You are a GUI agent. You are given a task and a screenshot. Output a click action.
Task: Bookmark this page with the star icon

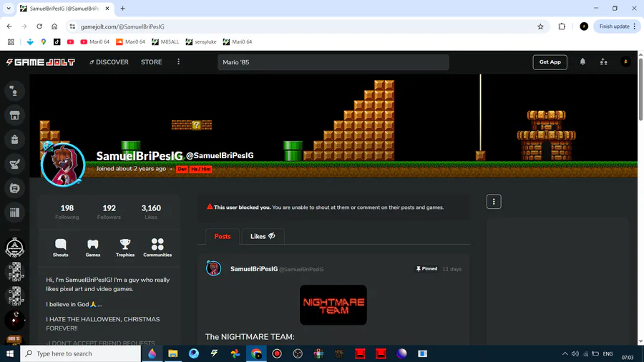[540, 26]
